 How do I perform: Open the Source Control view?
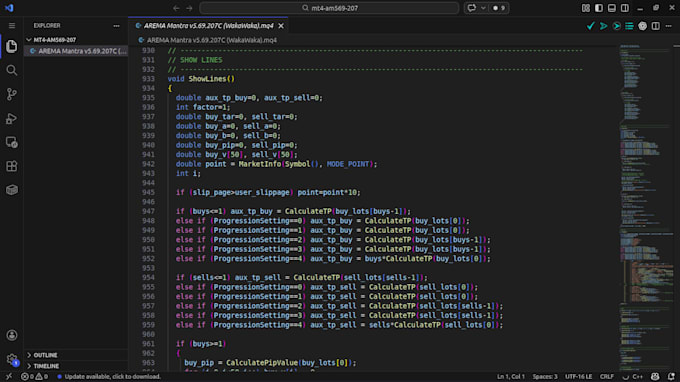pos(12,94)
